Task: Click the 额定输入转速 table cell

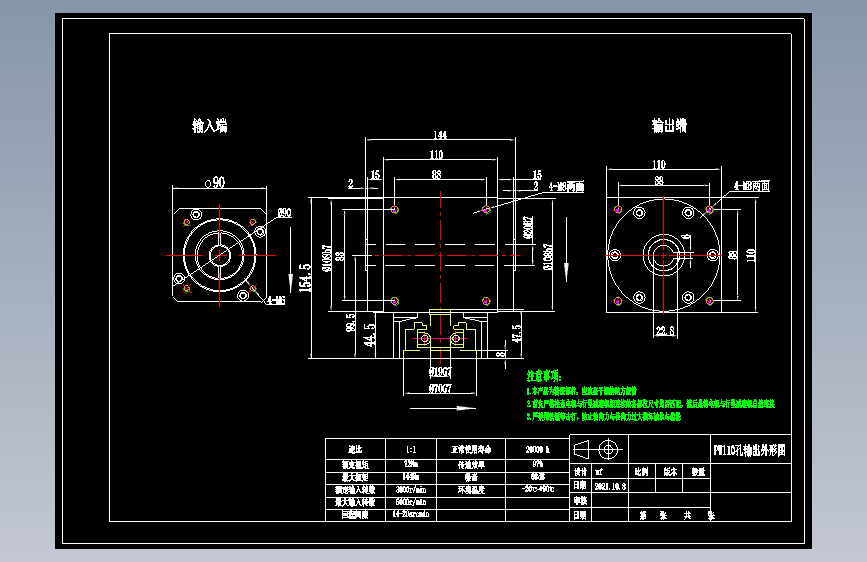Action: [x=355, y=490]
